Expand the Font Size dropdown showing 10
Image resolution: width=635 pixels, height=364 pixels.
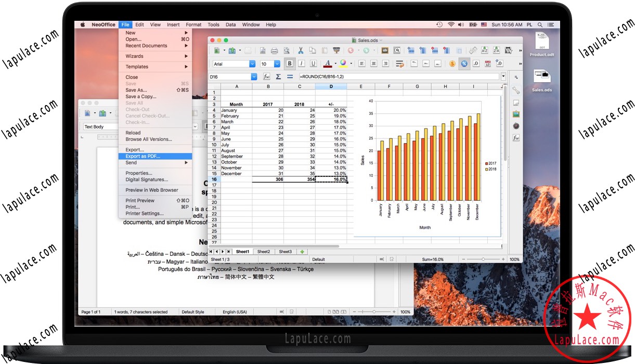click(277, 63)
